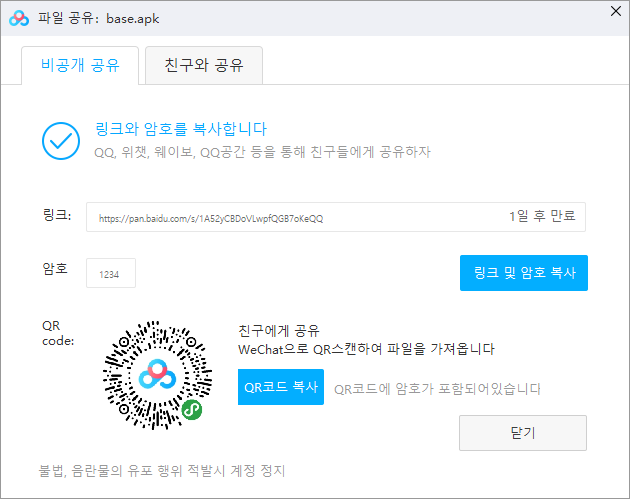This screenshot has width=630, height=499.
Task: Click the blue checkmark success icon
Action: tap(61, 141)
